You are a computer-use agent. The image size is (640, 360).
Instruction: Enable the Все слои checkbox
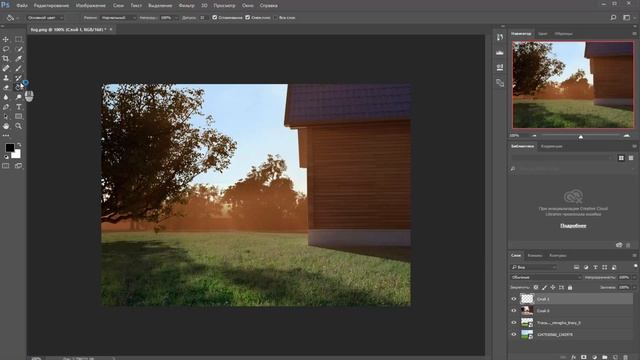(x=276, y=18)
